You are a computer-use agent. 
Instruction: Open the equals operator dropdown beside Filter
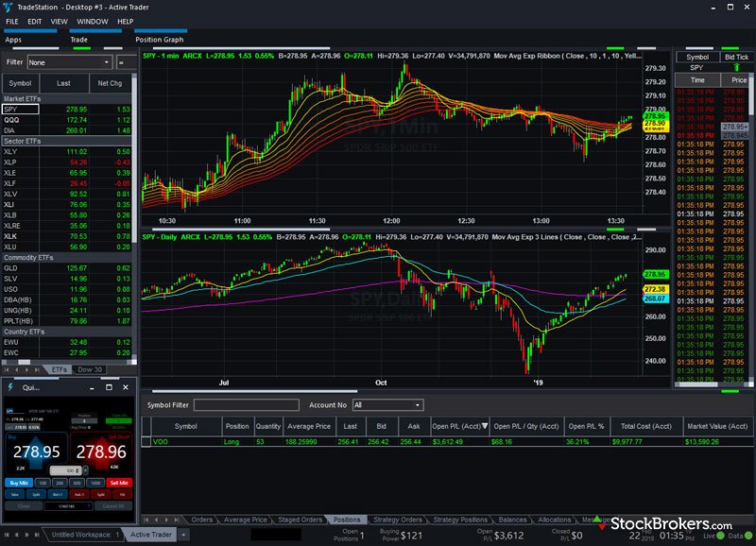(127, 62)
